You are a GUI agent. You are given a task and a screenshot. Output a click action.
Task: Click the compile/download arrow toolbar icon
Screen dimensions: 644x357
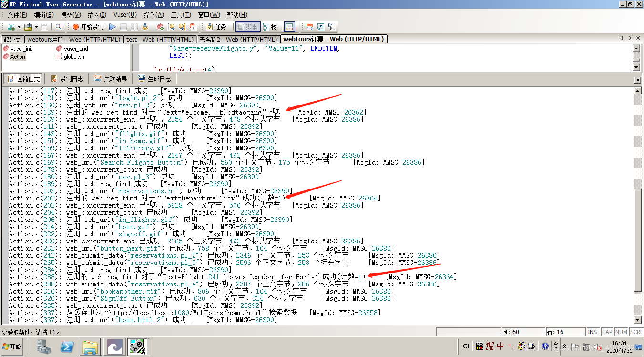tap(145, 27)
